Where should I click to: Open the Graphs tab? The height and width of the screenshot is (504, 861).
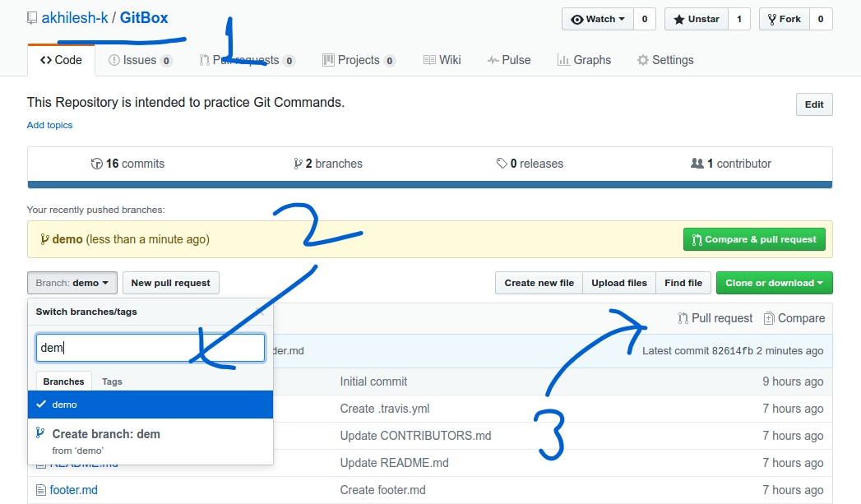[584, 60]
